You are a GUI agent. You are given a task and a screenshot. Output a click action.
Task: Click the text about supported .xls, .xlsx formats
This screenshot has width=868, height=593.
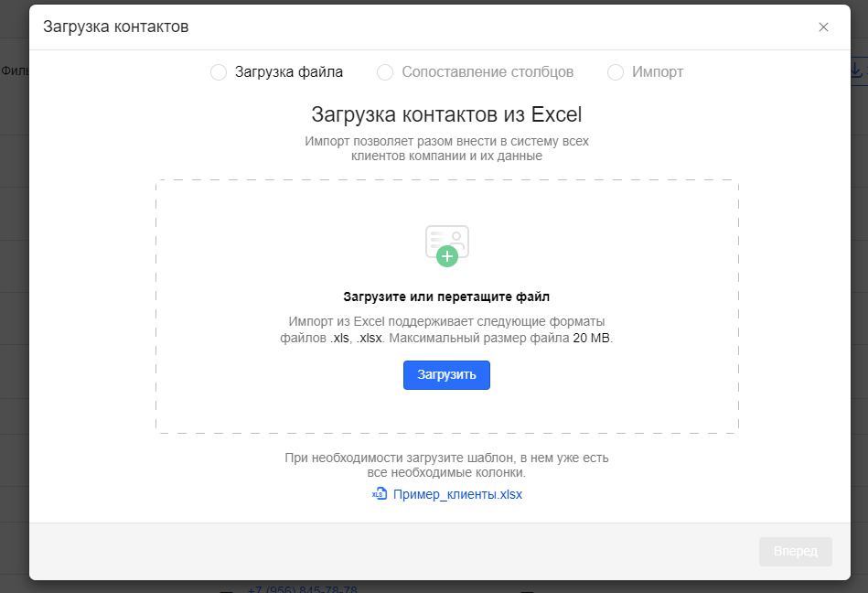[446, 329]
